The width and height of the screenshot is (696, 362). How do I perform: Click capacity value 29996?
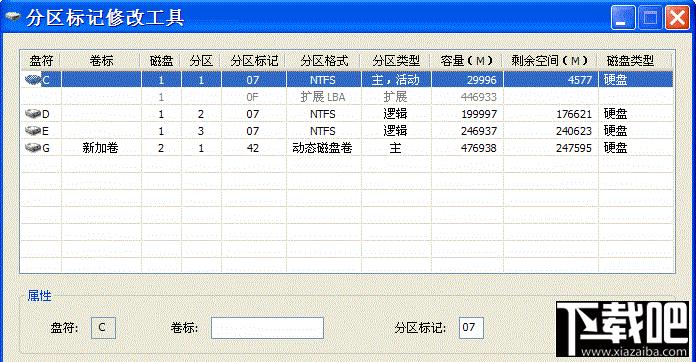pos(482,80)
